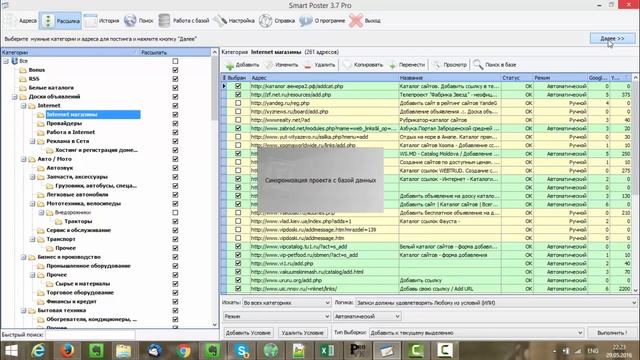The width and height of the screenshot is (640, 360).
Task: Open the http://xyznews.ru/board/add.php link
Action: 289,111
